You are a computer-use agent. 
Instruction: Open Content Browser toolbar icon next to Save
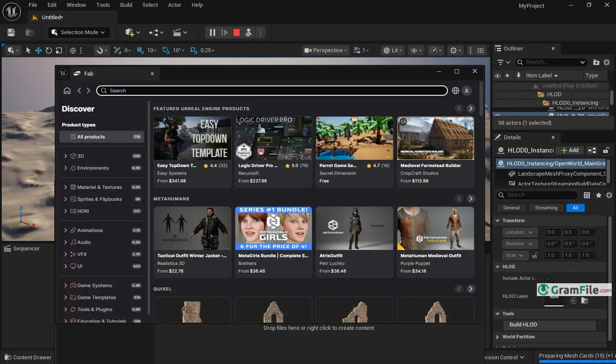click(x=30, y=32)
